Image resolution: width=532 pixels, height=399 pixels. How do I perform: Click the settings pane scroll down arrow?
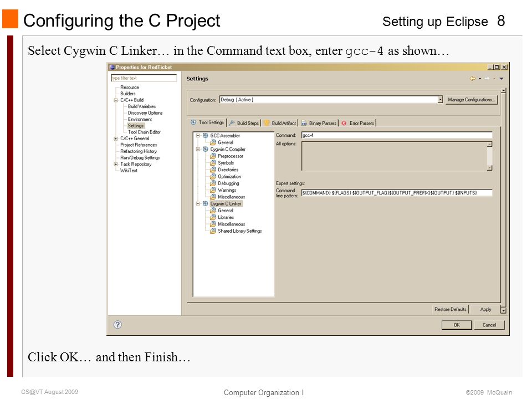click(504, 310)
